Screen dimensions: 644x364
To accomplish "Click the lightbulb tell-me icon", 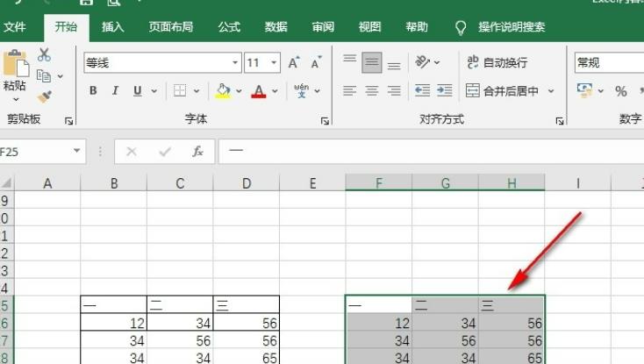I will point(461,27).
